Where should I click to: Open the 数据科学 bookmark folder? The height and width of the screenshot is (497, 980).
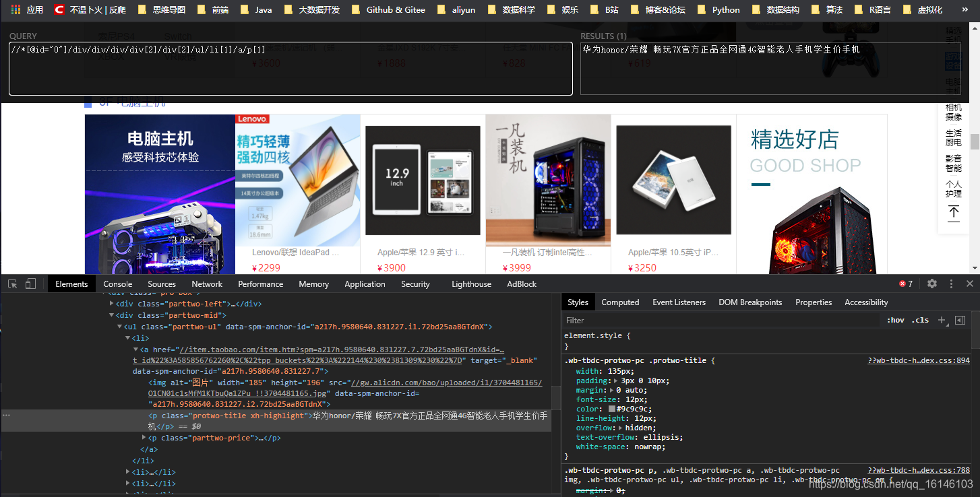click(x=511, y=9)
